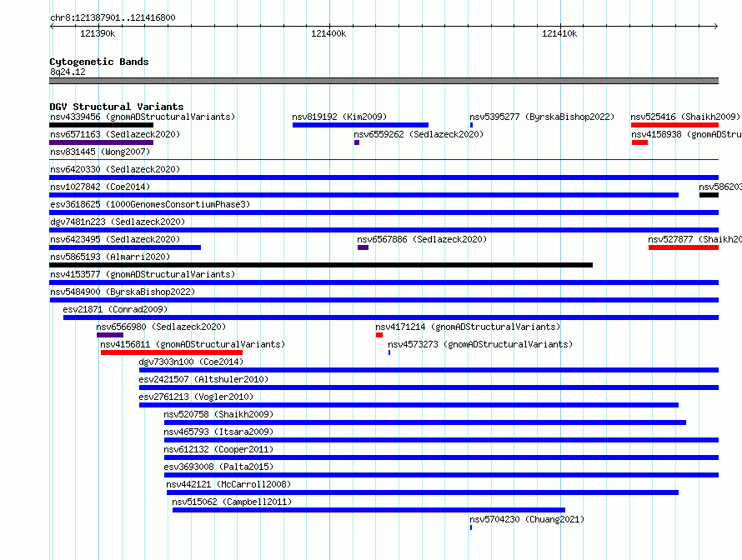The height and width of the screenshot is (560, 742).
Task: Click the DGV Structural Variants track title
Action: pos(117,107)
